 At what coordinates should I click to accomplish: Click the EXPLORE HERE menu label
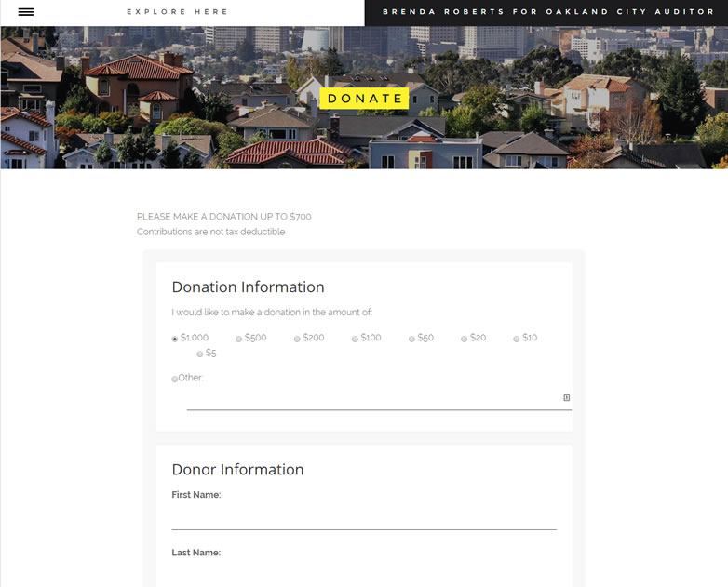(178, 11)
